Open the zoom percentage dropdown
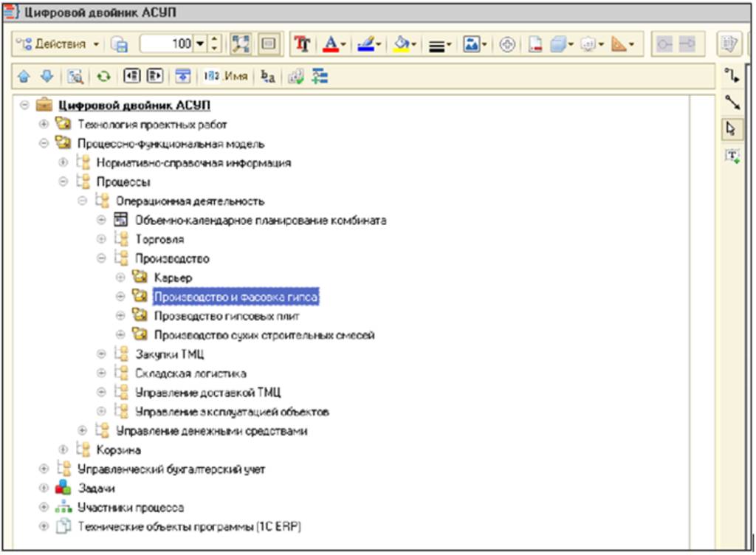The width and height of the screenshot is (756, 555). (200, 44)
